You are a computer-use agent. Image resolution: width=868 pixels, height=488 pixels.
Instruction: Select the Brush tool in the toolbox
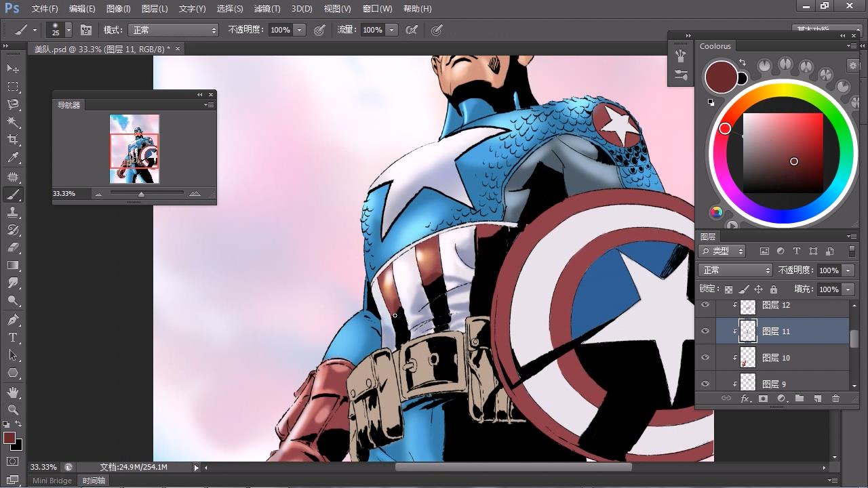click(13, 195)
